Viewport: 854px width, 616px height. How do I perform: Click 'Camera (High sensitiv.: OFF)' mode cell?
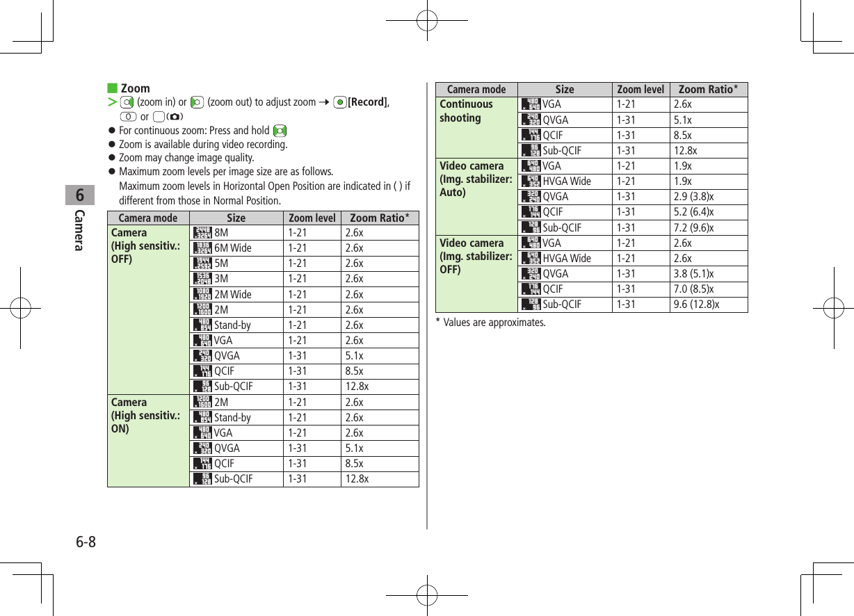coord(148,309)
